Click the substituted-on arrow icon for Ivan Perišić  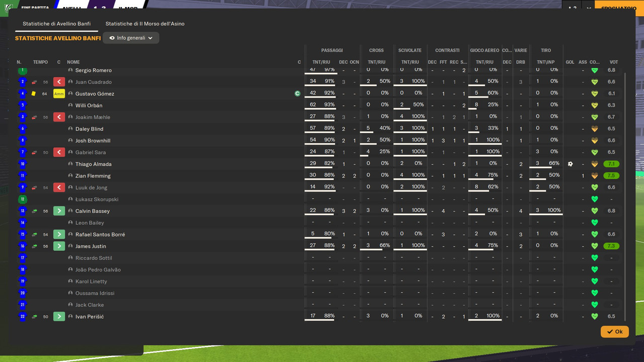click(59, 317)
